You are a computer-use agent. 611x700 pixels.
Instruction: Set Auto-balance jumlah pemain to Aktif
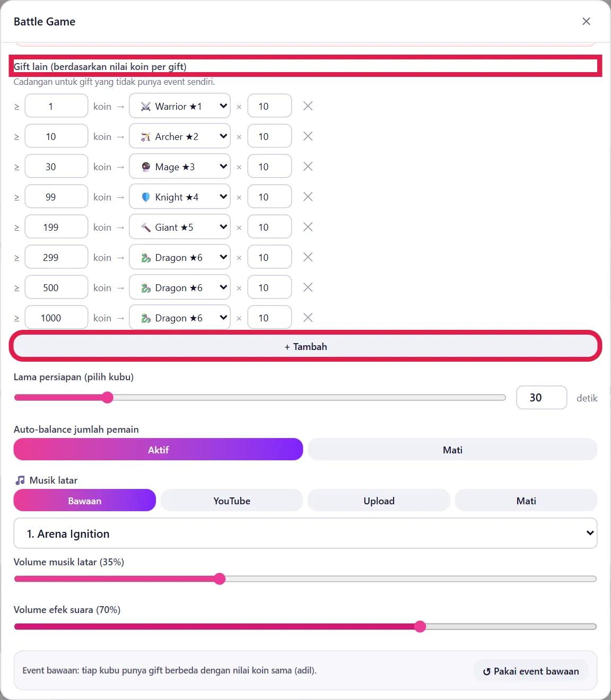pos(158,450)
